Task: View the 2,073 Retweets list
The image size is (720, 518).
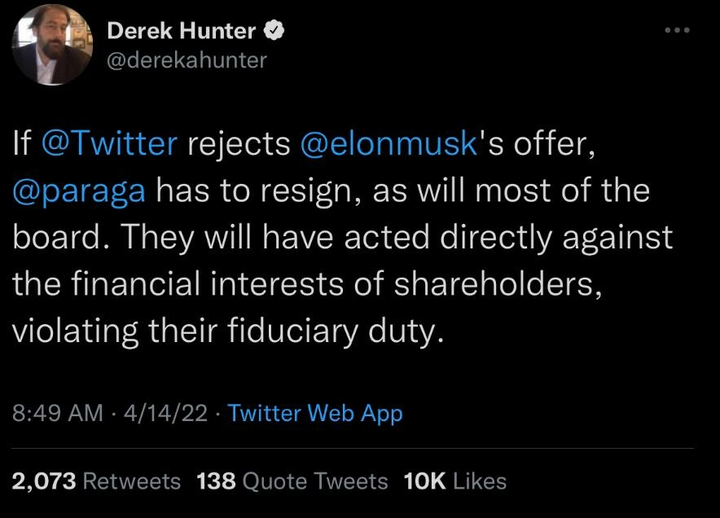Action: tap(96, 481)
